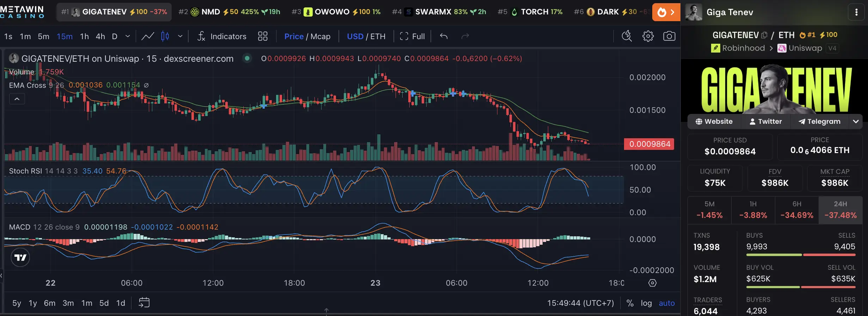Undo last chart action
Screen dimensions: 868x316
pos(444,36)
